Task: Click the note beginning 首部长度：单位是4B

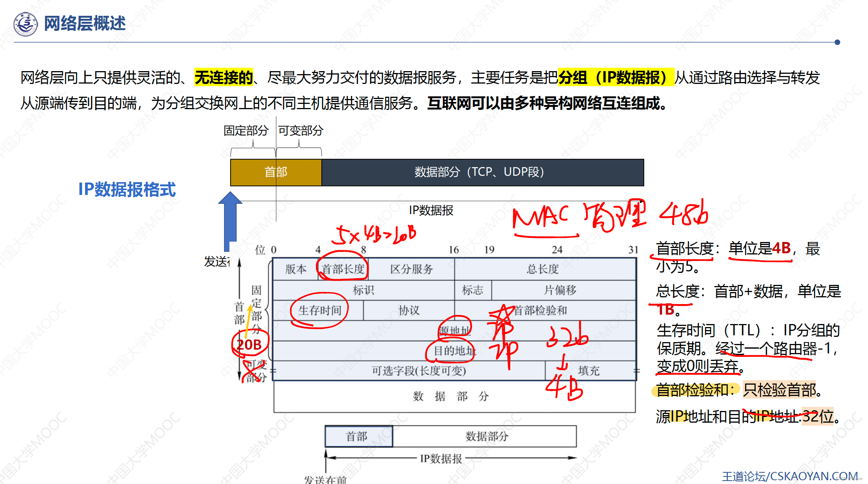Action: point(738,257)
